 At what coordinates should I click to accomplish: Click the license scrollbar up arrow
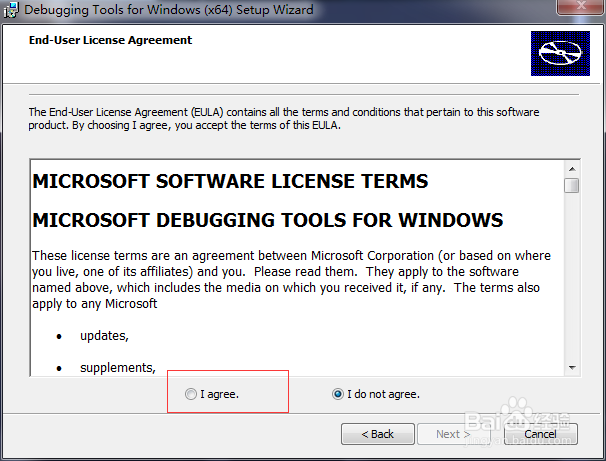pyautogui.click(x=572, y=169)
